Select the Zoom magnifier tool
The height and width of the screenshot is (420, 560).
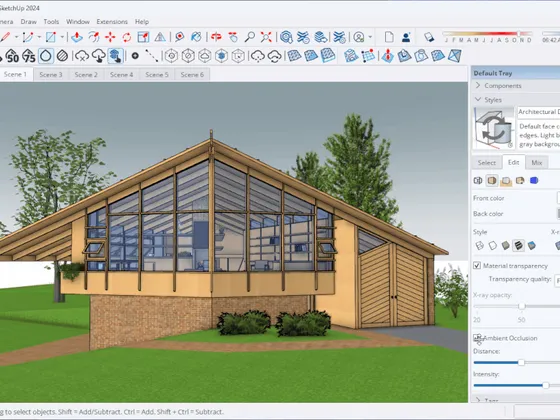click(x=249, y=37)
